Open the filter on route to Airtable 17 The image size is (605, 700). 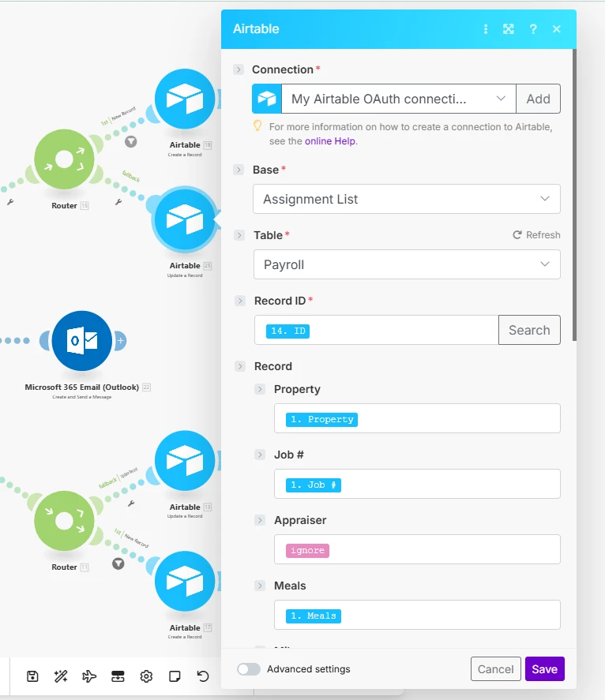pos(118,563)
